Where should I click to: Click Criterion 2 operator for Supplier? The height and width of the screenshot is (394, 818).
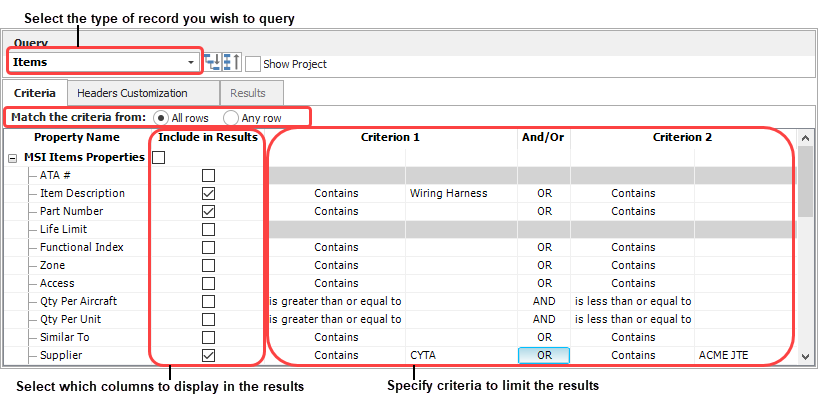pos(633,355)
